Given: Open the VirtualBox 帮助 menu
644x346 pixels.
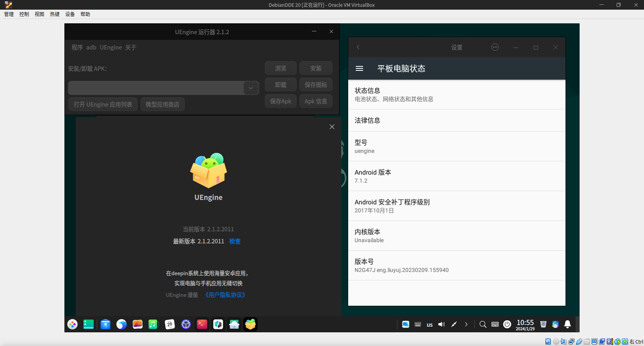Looking at the screenshot, I should pyautogui.click(x=85, y=14).
